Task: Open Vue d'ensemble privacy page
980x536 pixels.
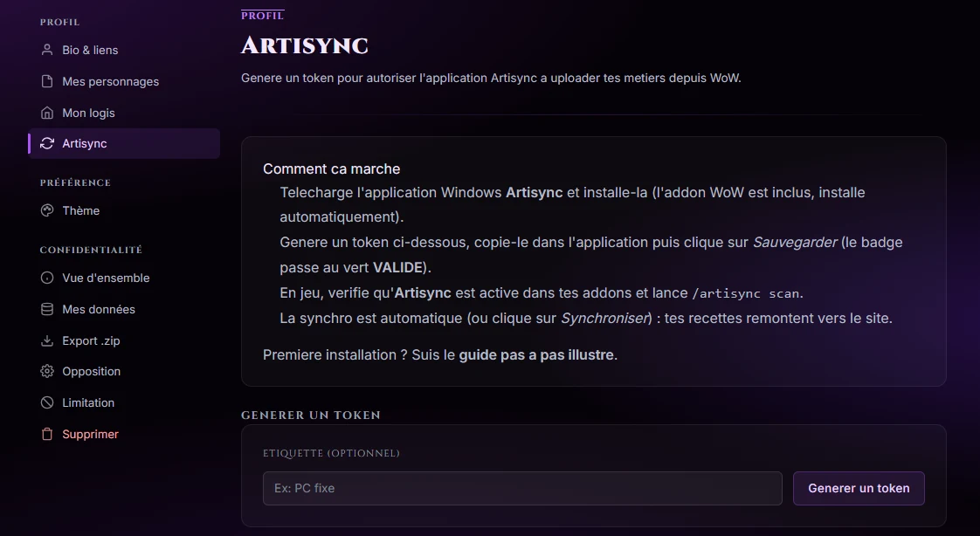Action: pos(124,278)
